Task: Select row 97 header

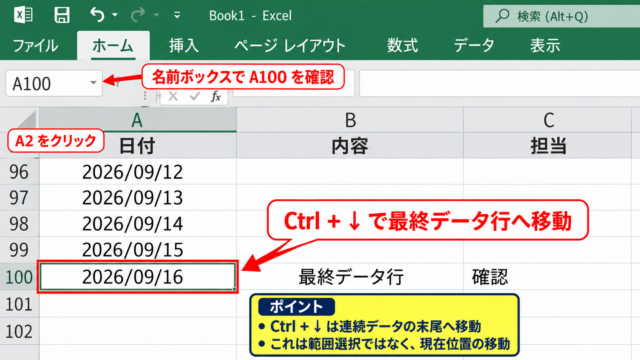Action: pyautogui.click(x=19, y=198)
